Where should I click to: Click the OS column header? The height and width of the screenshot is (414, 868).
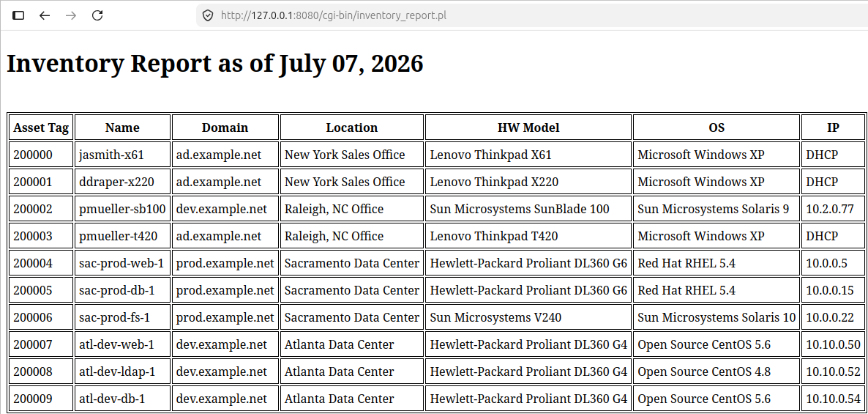tap(717, 127)
